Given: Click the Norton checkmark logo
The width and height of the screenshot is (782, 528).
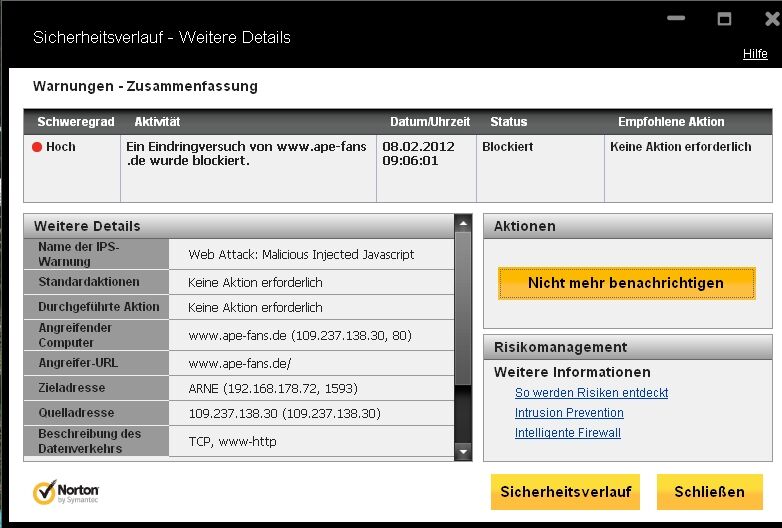Looking at the screenshot, I should click(45, 492).
